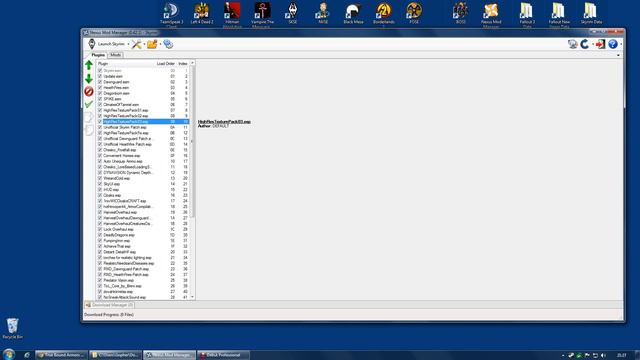Toggle the HearthFires.esm checkbox
Viewport: 640px width, 360px height.
100,88
